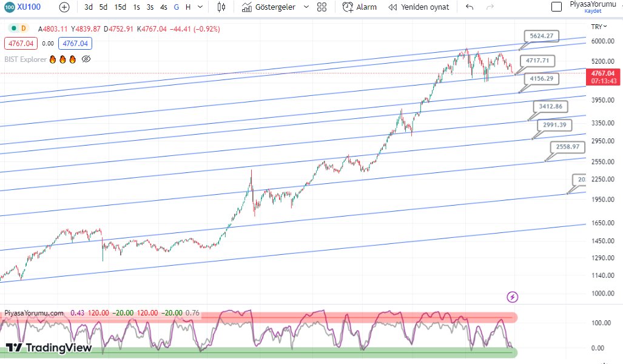Click the -44.41 (-0.92%) change value
The width and height of the screenshot is (623, 364).
[195, 29]
